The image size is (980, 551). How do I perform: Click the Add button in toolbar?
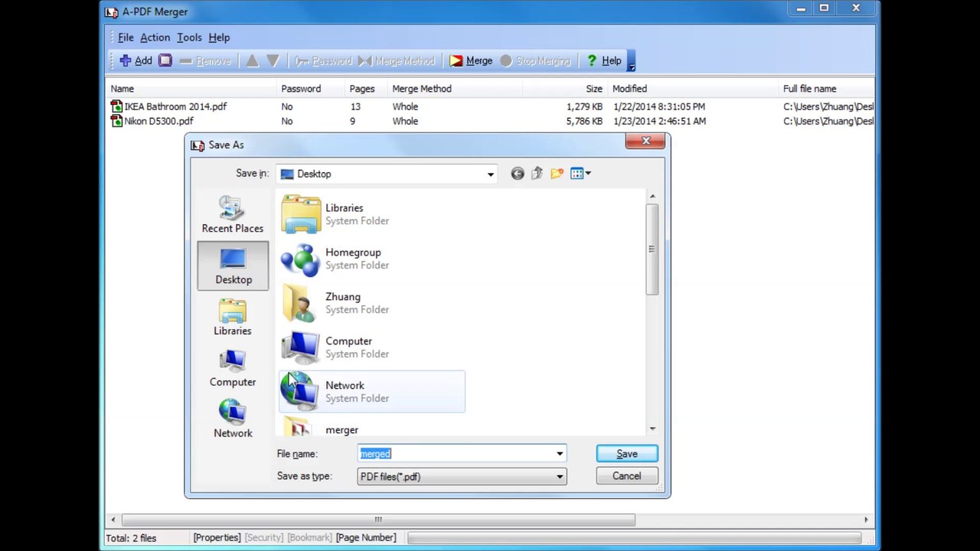click(x=136, y=60)
